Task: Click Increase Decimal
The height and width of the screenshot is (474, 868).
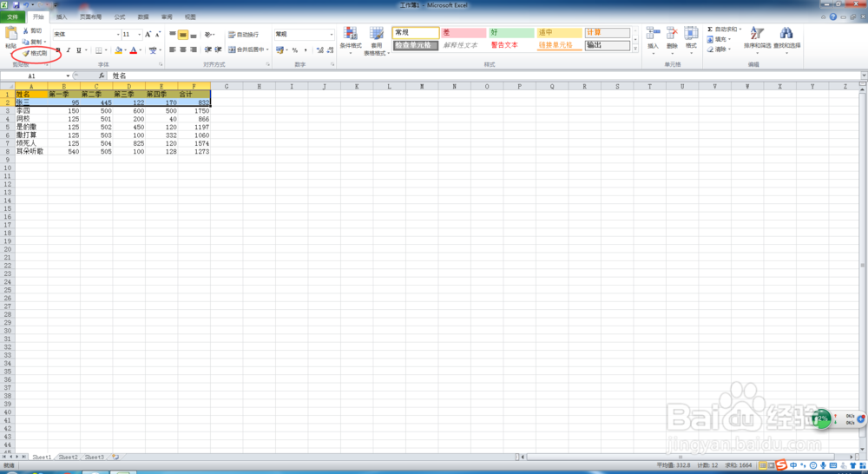Action: [x=320, y=49]
